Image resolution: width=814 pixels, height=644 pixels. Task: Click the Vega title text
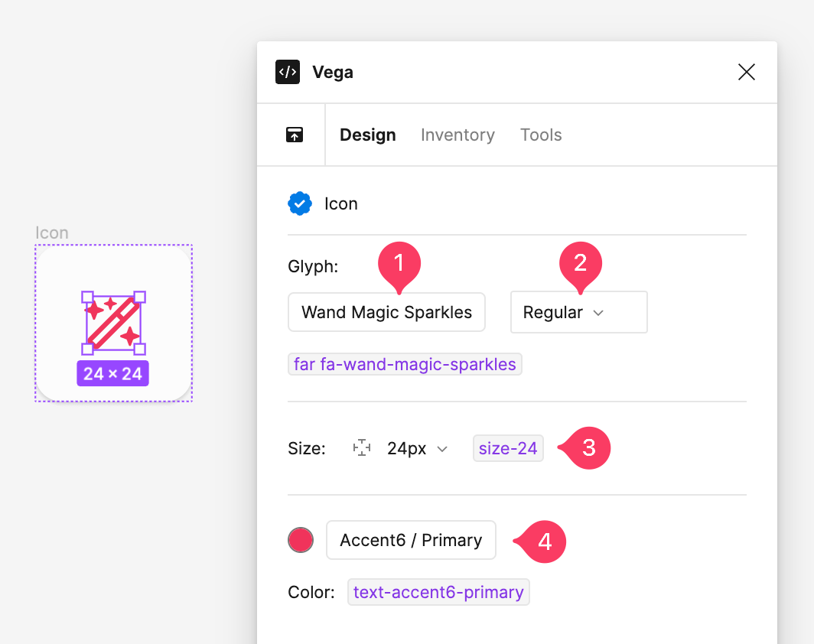point(333,72)
